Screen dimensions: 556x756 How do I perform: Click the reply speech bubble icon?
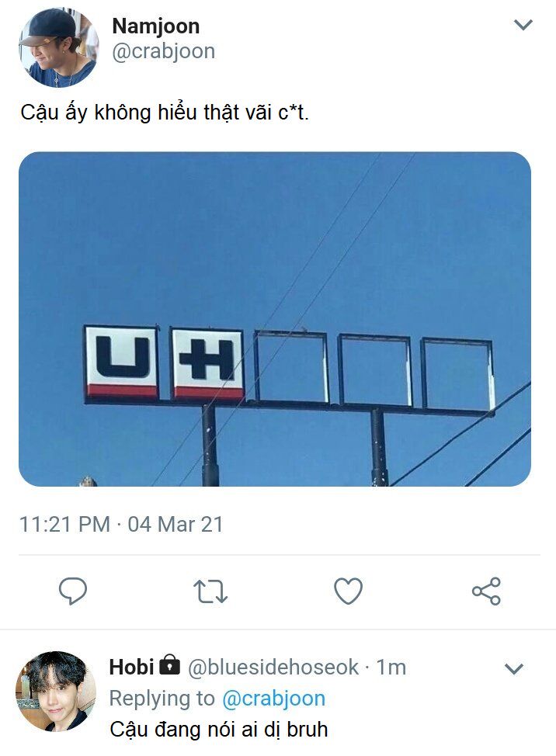pyautogui.click(x=73, y=591)
